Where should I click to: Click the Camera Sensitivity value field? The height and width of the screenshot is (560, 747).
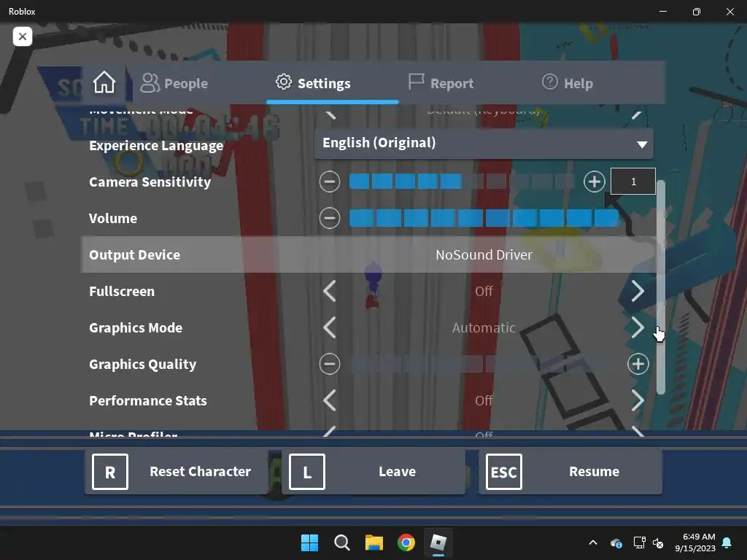(x=633, y=182)
